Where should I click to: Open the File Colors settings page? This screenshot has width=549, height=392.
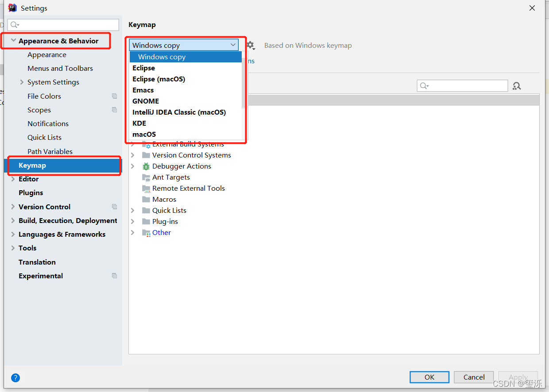click(x=44, y=96)
